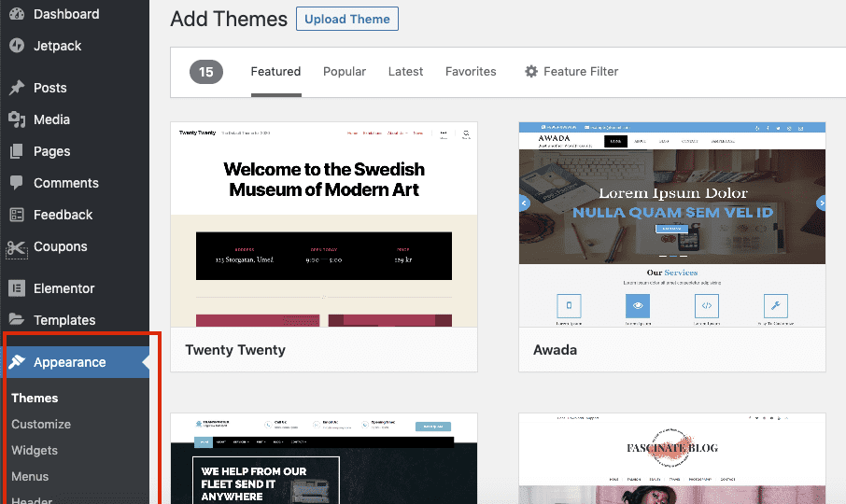The image size is (846, 504).
Task: Select the Twenty Twenty theme thumbnail
Action: coord(324,224)
